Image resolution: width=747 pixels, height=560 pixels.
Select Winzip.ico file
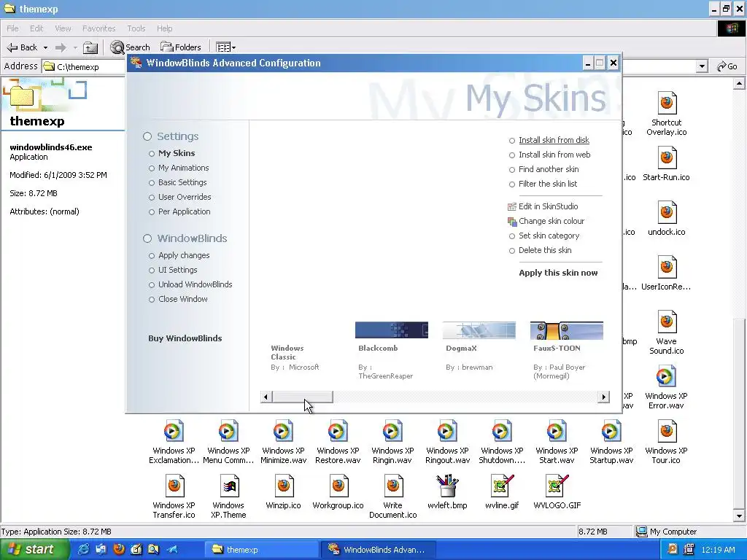(284, 486)
